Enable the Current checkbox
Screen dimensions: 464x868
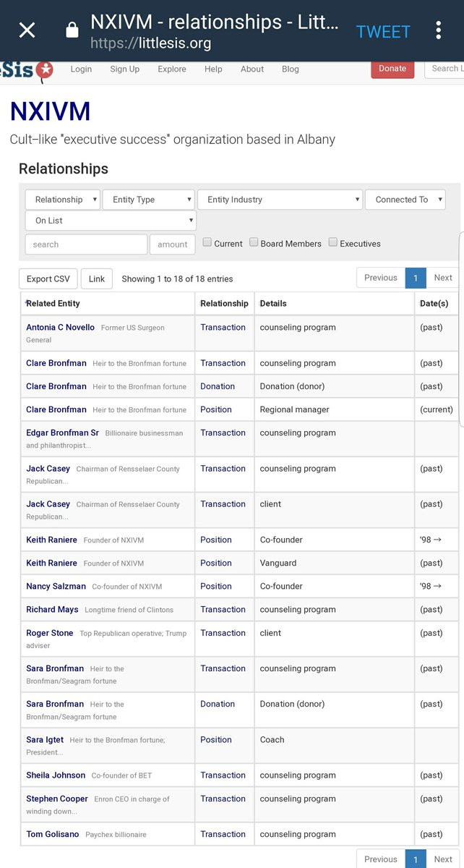click(207, 243)
